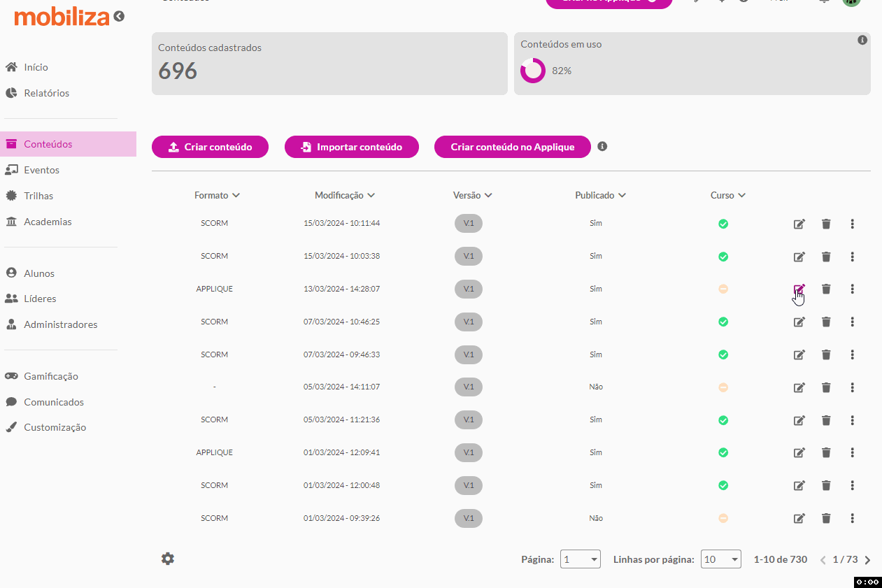Viewport: 882px width, 588px height.
Task: Delete the row modified 01/03/2024 - 12:00:48
Action: pyautogui.click(x=826, y=485)
